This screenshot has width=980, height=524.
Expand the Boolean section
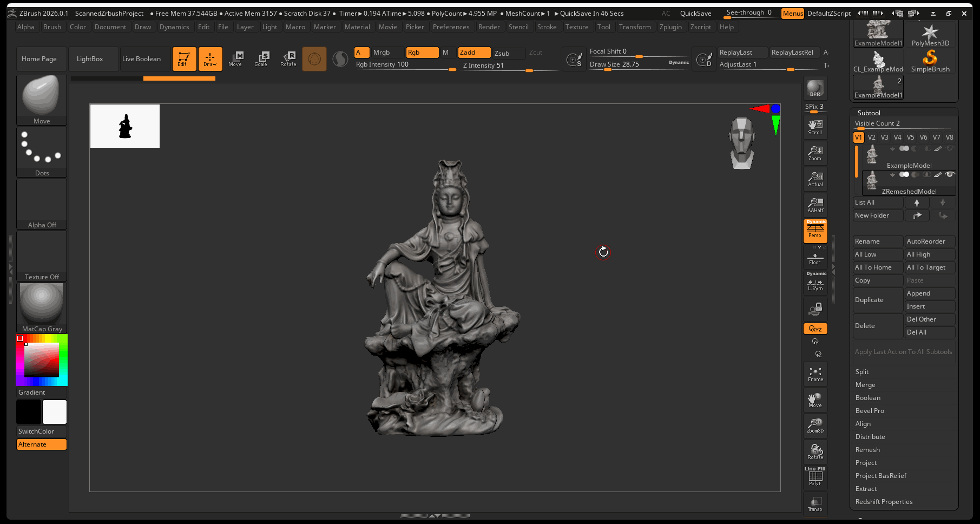coord(867,398)
